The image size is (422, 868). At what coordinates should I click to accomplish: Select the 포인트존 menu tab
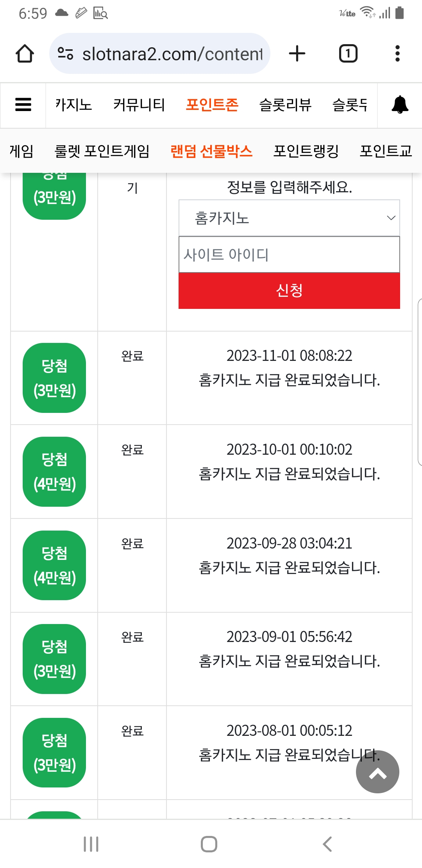[212, 105]
